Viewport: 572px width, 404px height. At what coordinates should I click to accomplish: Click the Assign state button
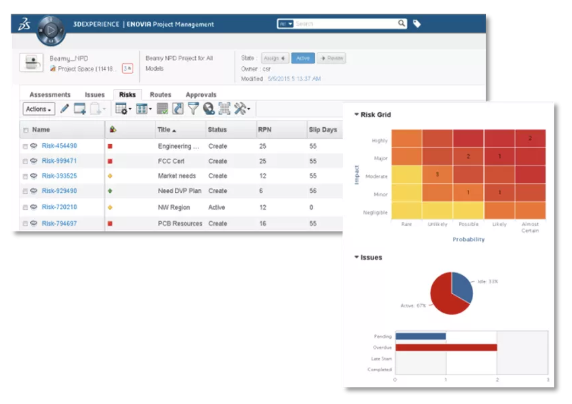coord(275,58)
